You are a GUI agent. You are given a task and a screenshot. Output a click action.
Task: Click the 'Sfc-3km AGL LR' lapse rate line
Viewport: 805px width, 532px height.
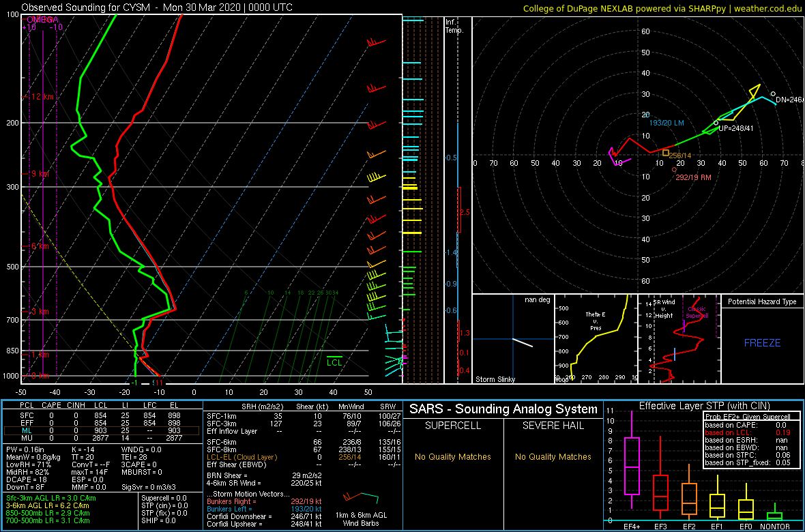coord(51,498)
